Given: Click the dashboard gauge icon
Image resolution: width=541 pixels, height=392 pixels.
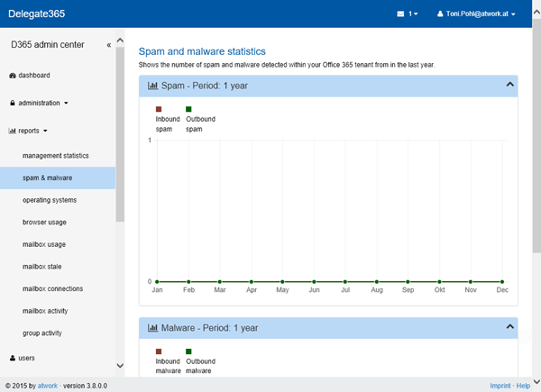Looking at the screenshot, I should [12, 76].
